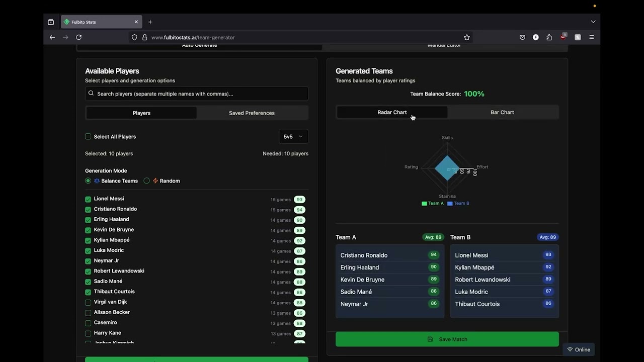Image resolution: width=644 pixels, height=362 pixels.
Task: Click the Save Match button
Action: (x=447, y=339)
